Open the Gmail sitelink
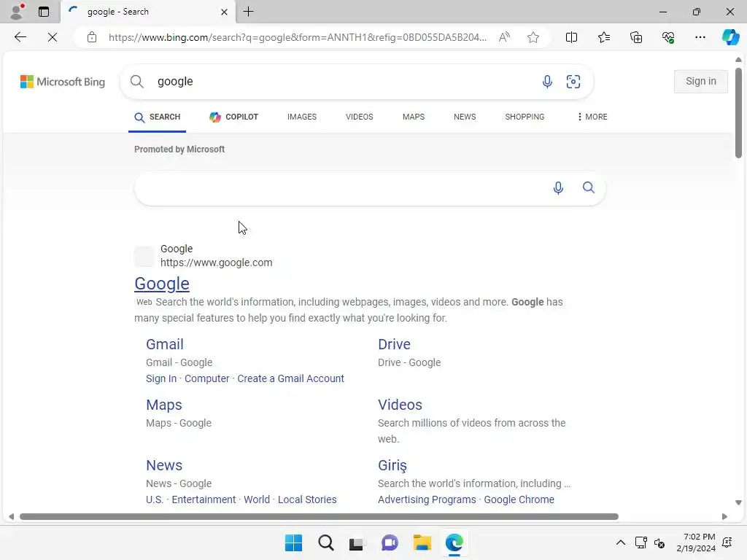This screenshot has width=747, height=560. 164,344
